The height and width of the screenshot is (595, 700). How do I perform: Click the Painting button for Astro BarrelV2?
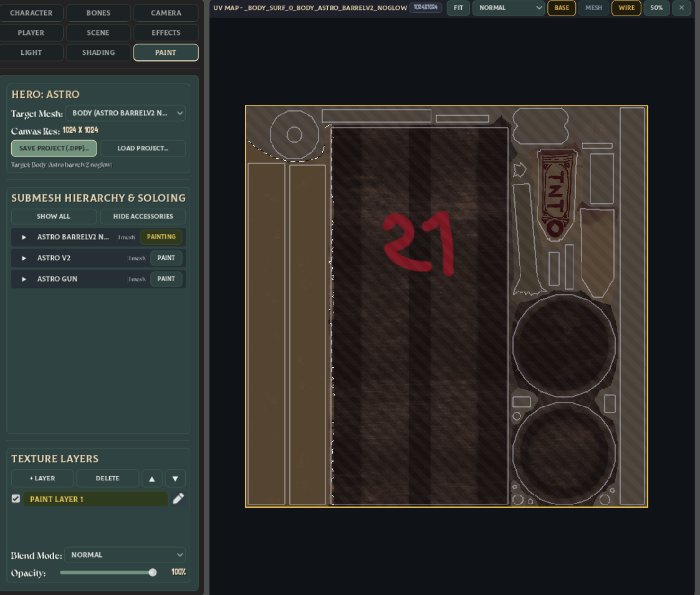[x=161, y=237]
